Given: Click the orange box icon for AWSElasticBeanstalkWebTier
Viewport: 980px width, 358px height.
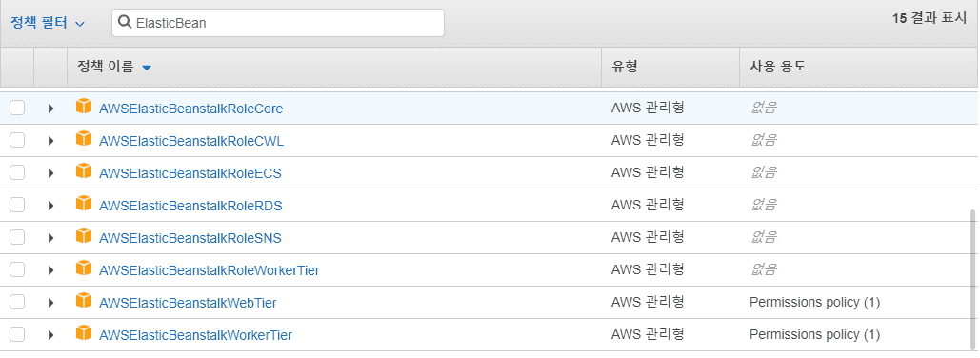Looking at the screenshot, I should tap(84, 301).
